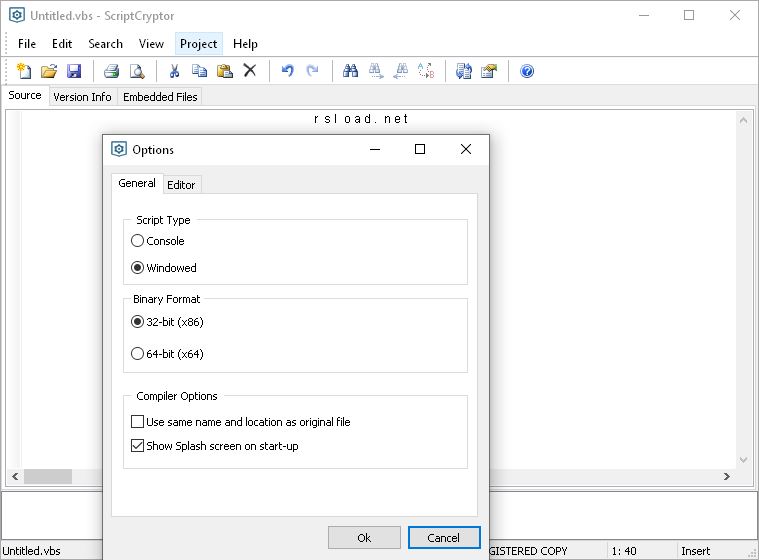The width and height of the screenshot is (759, 560).
Task: Enable Use same name and location option
Action: tap(138, 422)
